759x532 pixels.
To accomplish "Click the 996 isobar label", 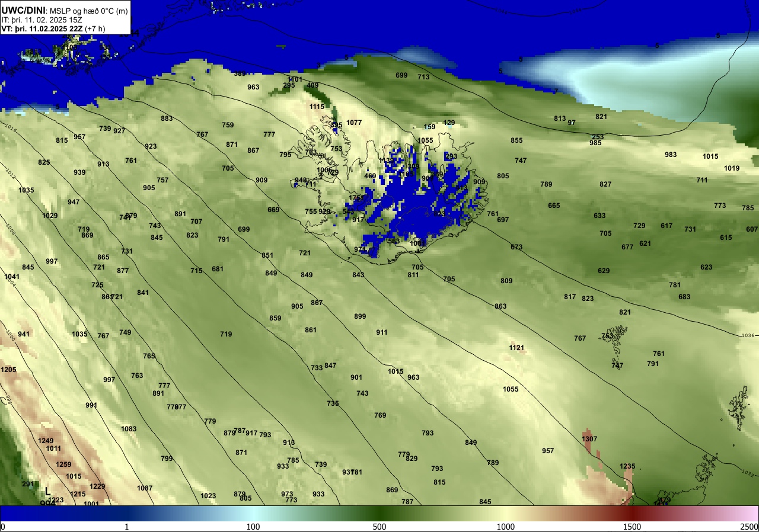I will [8, 401].
